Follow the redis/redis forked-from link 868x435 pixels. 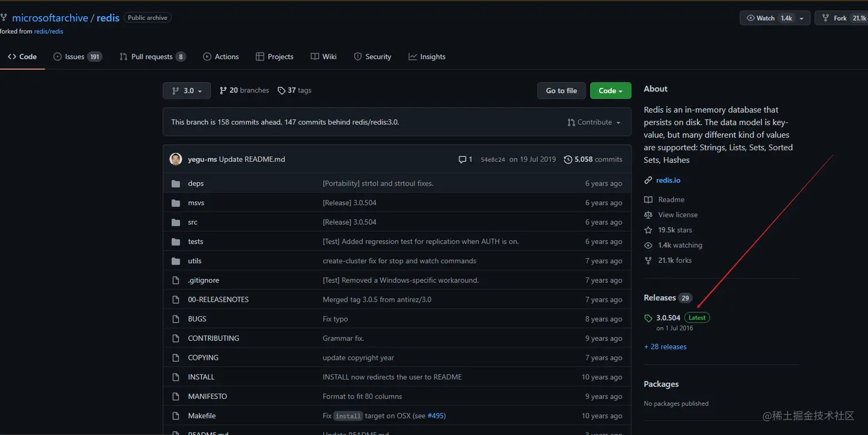pos(49,32)
